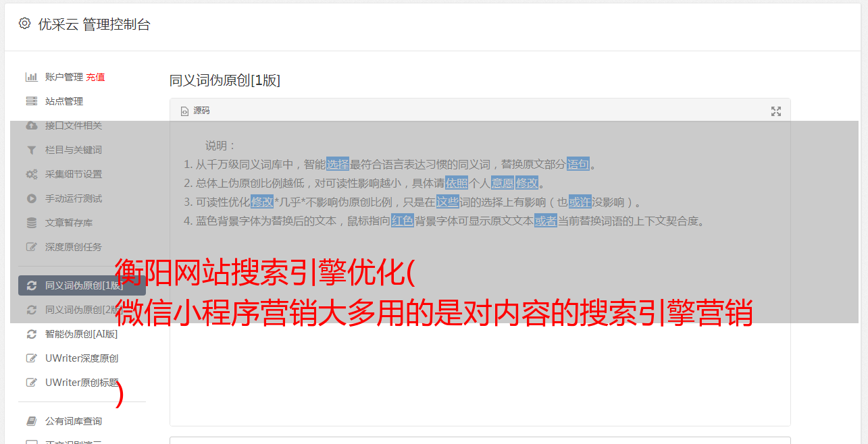Click the 公有词库查询 book icon

coord(31,421)
